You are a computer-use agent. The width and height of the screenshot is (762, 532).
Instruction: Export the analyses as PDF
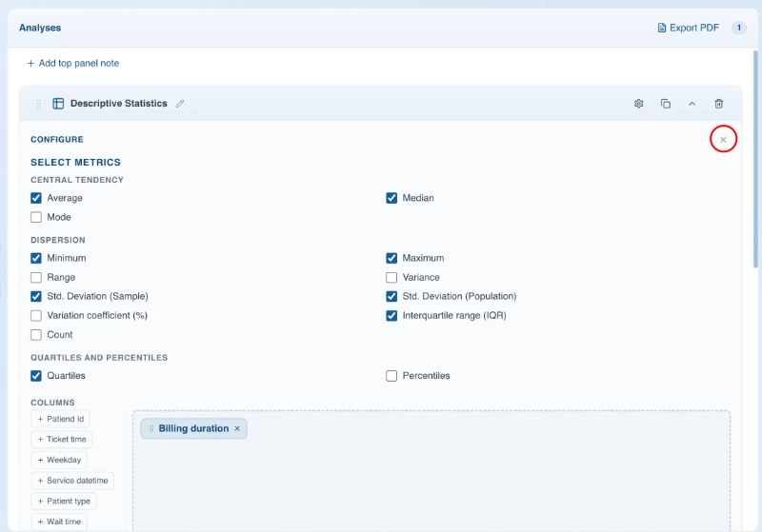[689, 28]
